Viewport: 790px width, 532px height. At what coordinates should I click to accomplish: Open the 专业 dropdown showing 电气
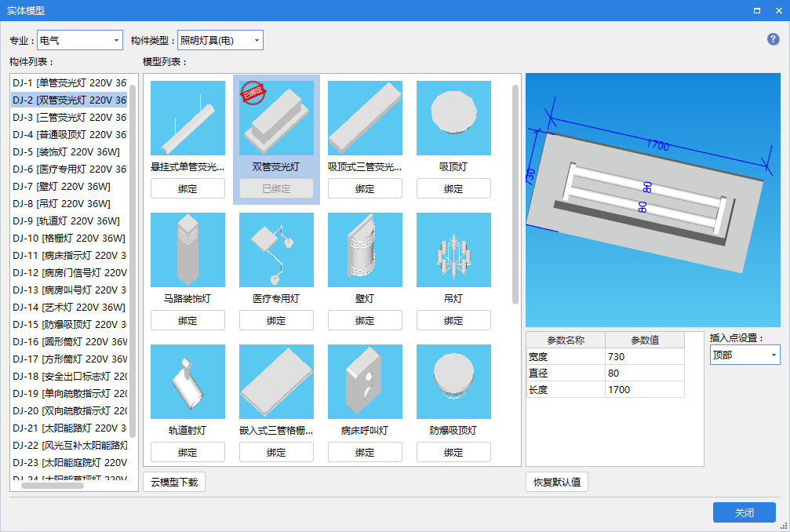tap(80, 40)
